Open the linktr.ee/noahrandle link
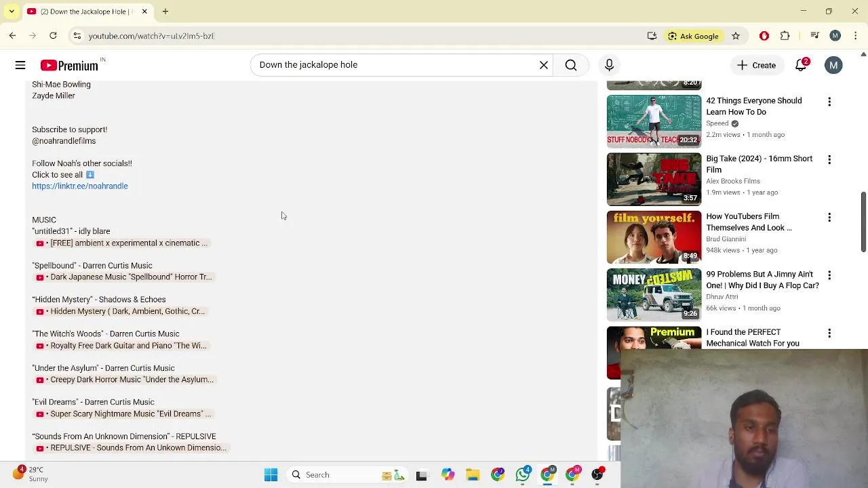Image resolution: width=868 pixels, height=488 pixels. tap(80, 186)
